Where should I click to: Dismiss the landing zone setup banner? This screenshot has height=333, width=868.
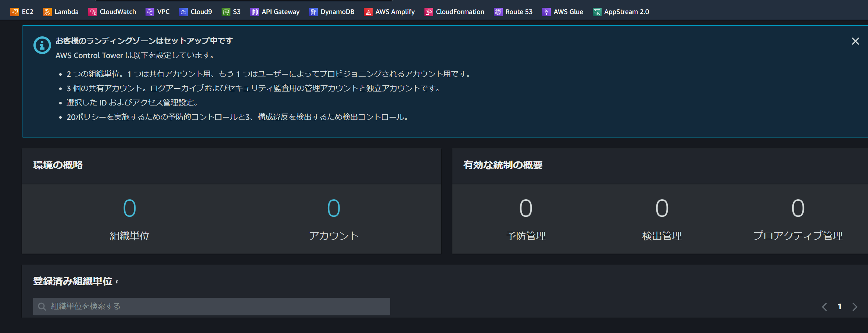[x=855, y=41]
